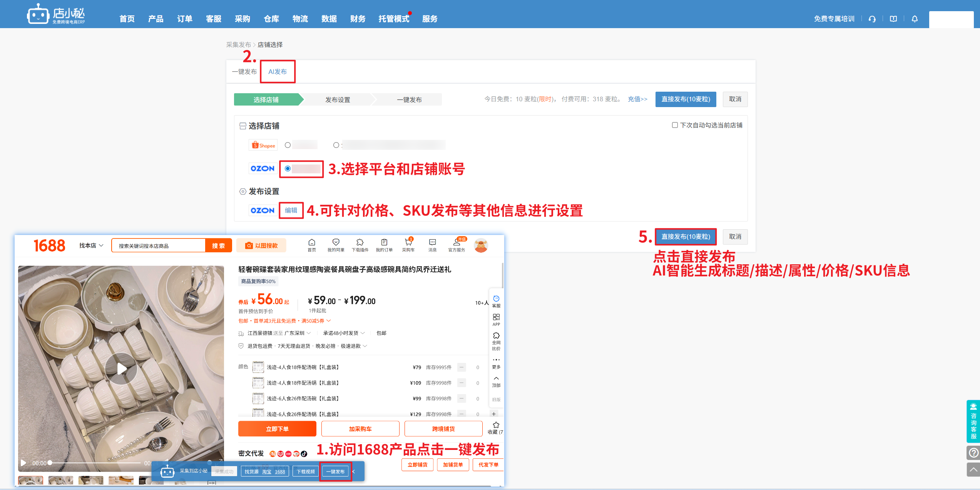Click the video progress slider
Screen dimensions: 980x490
[x=94, y=463]
